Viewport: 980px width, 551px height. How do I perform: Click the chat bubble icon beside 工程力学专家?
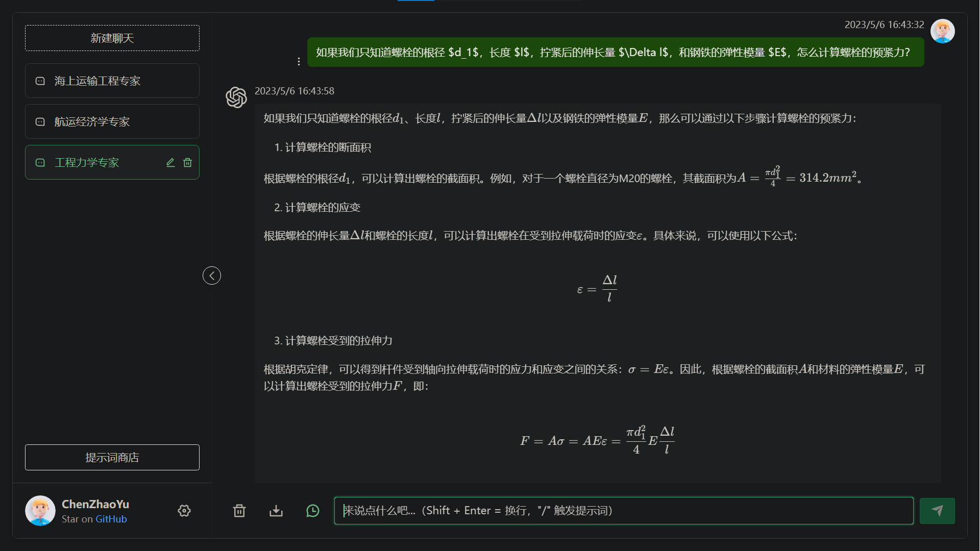[40, 162]
